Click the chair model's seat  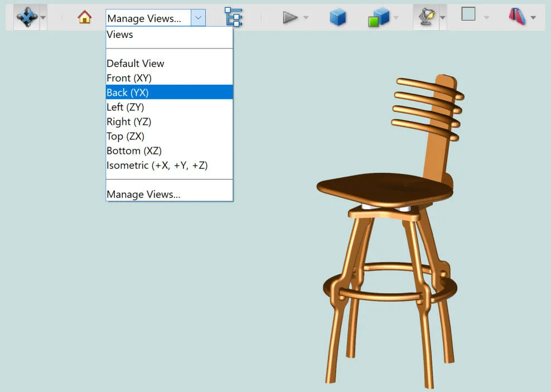point(385,188)
